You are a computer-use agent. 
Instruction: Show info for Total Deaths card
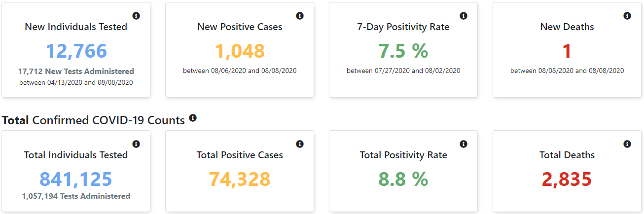[627, 144]
